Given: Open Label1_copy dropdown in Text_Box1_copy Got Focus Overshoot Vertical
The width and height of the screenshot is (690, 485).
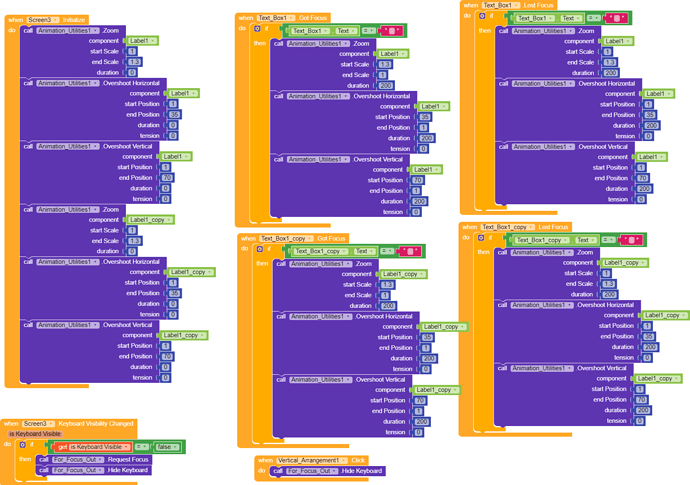Looking at the screenshot, I should pos(436,390).
